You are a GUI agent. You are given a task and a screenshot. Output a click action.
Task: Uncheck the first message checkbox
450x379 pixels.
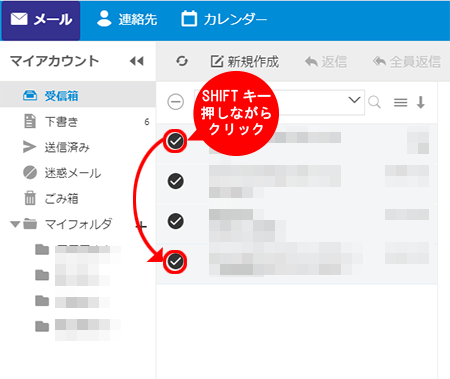click(175, 141)
